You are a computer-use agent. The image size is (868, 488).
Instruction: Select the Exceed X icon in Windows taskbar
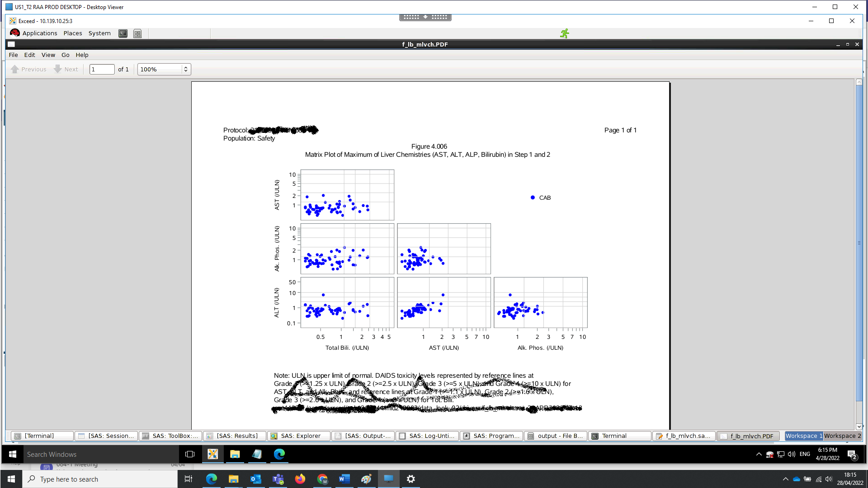[212, 454]
